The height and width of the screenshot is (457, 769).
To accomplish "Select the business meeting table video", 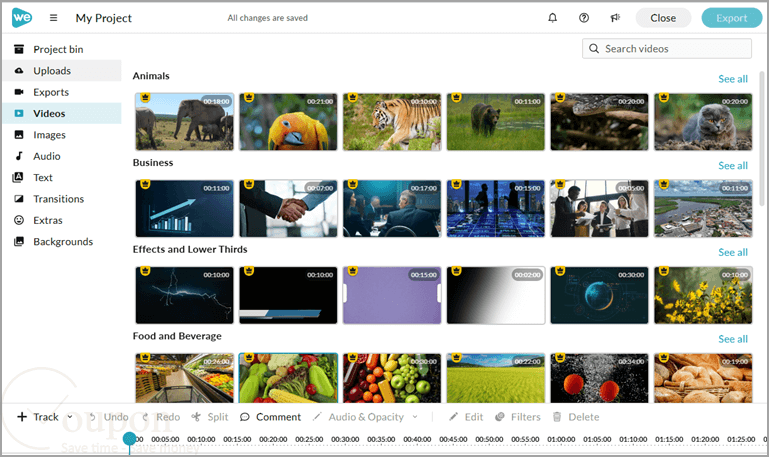I will [392, 208].
